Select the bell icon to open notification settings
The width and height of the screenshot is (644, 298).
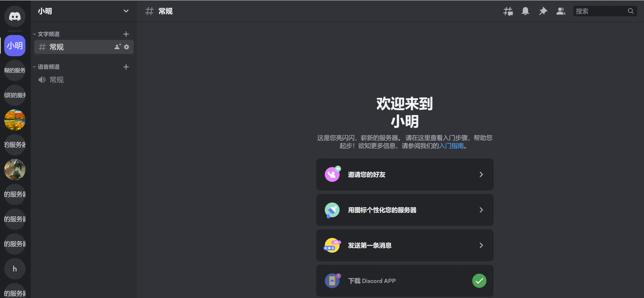tap(525, 11)
